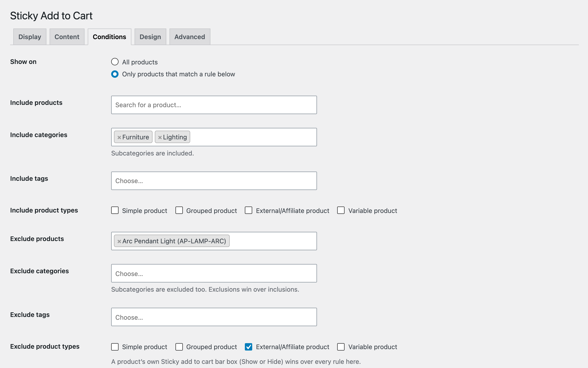Image resolution: width=588 pixels, height=368 pixels.
Task: Go to the Design tab
Action: pos(150,37)
